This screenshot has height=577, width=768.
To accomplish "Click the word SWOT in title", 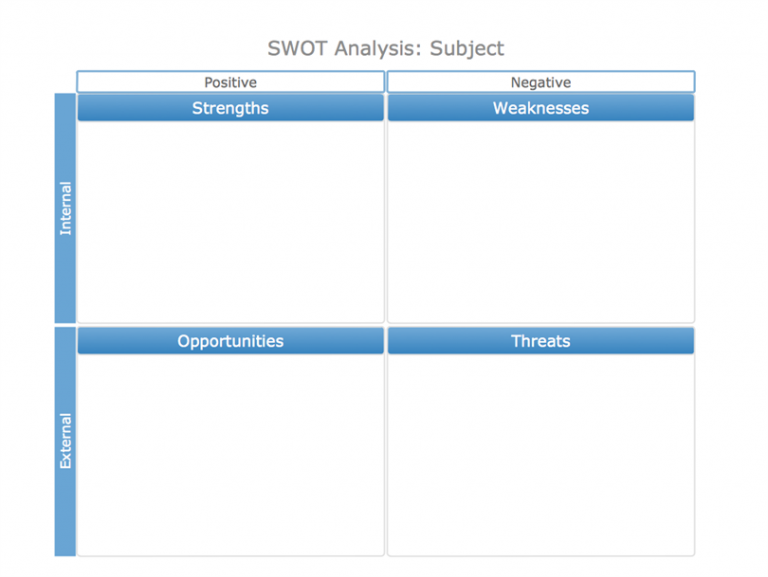I will point(297,48).
